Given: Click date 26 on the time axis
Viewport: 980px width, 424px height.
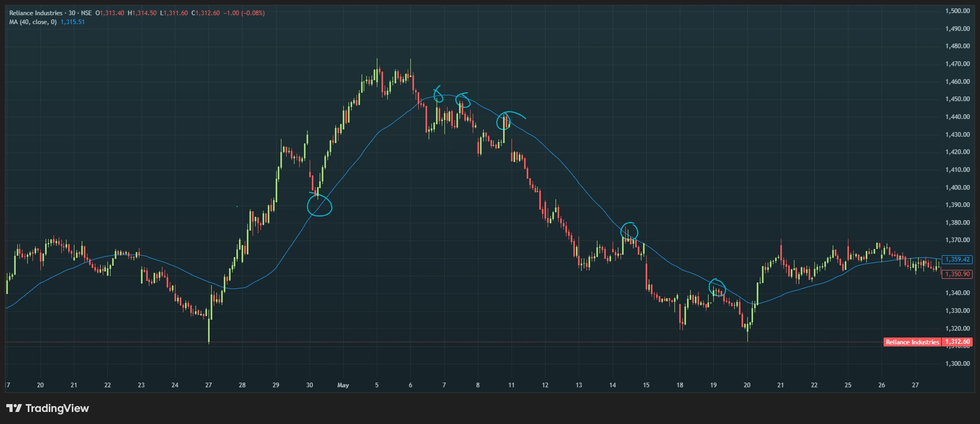Looking at the screenshot, I should [x=881, y=385].
